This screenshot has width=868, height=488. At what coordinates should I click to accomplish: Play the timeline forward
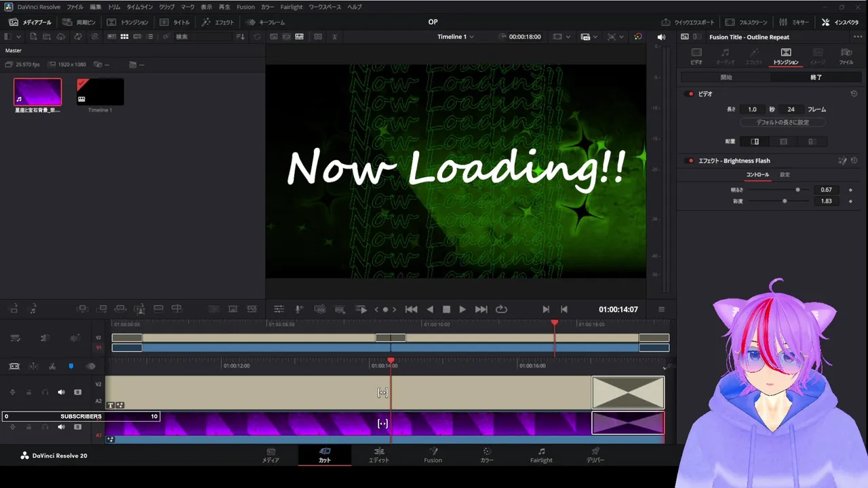pos(462,309)
